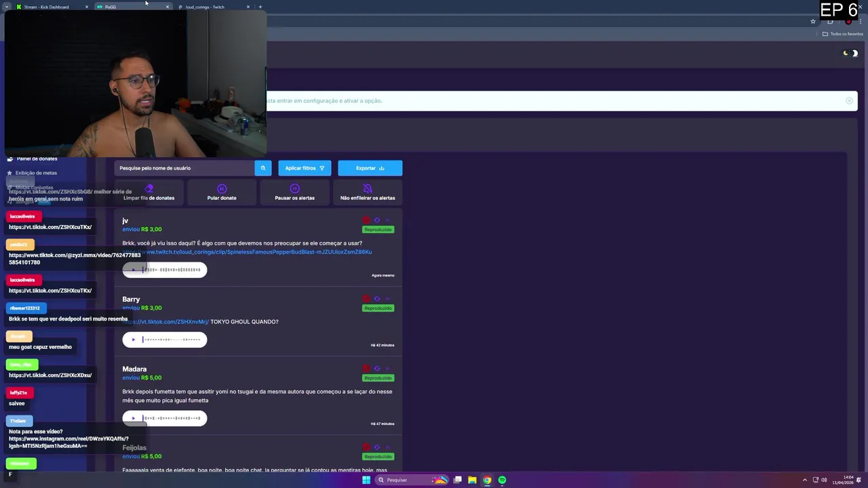Click the red block icon on Madara's donation
The height and width of the screenshot is (488, 868).
pos(366,369)
